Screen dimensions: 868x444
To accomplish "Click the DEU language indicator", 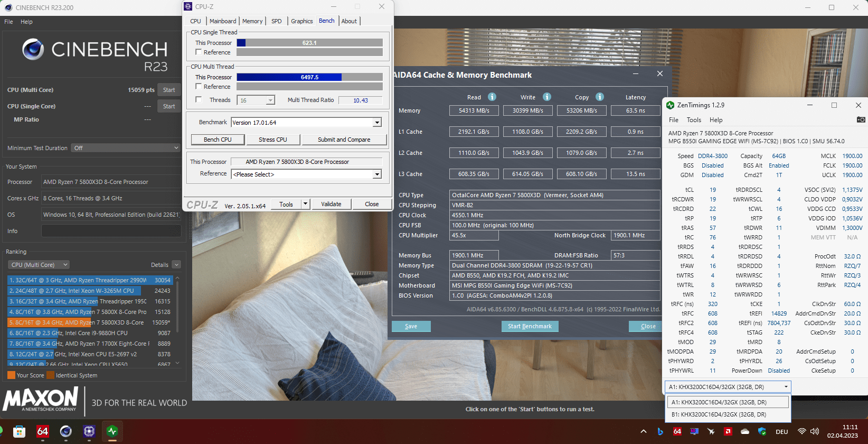I will (x=782, y=432).
